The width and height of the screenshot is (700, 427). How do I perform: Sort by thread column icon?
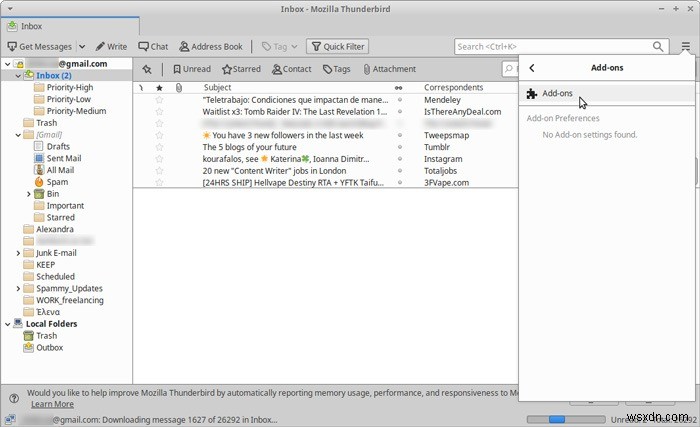point(141,88)
